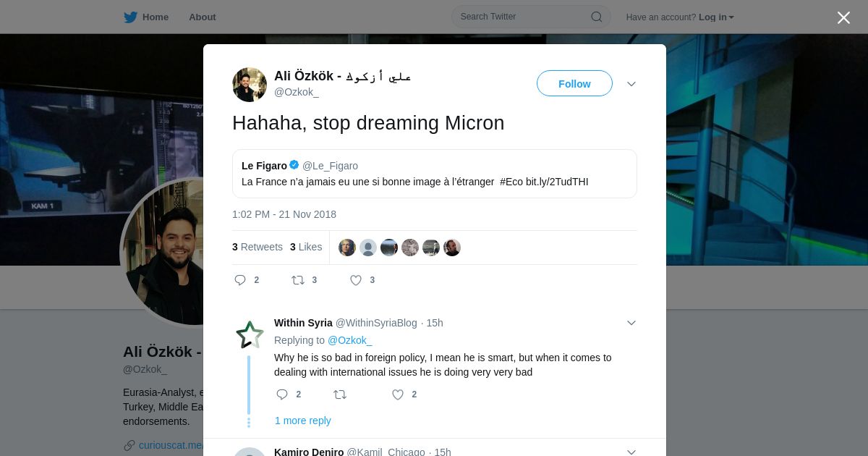Retweet Within Syria's reply
Image resolution: width=868 pixels, height=456 pixels.
point(340,394)
